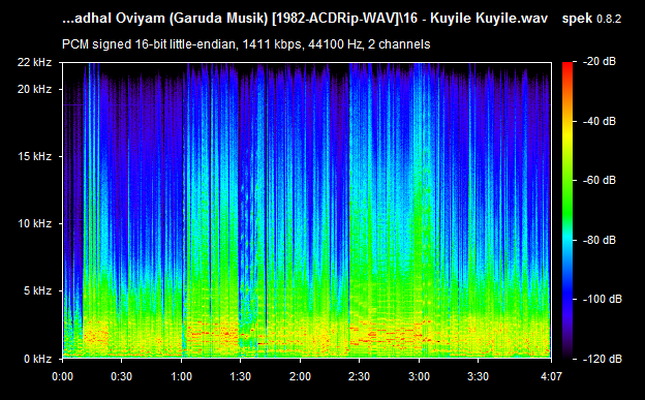Click the -40 dB scale label

(599, 121)
